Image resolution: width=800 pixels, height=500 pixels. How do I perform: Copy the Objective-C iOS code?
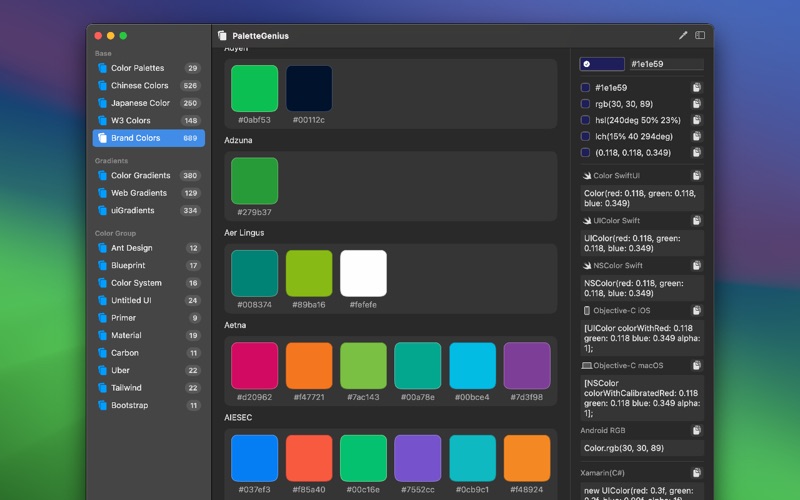pyautogui.click(x=696, y=310)
